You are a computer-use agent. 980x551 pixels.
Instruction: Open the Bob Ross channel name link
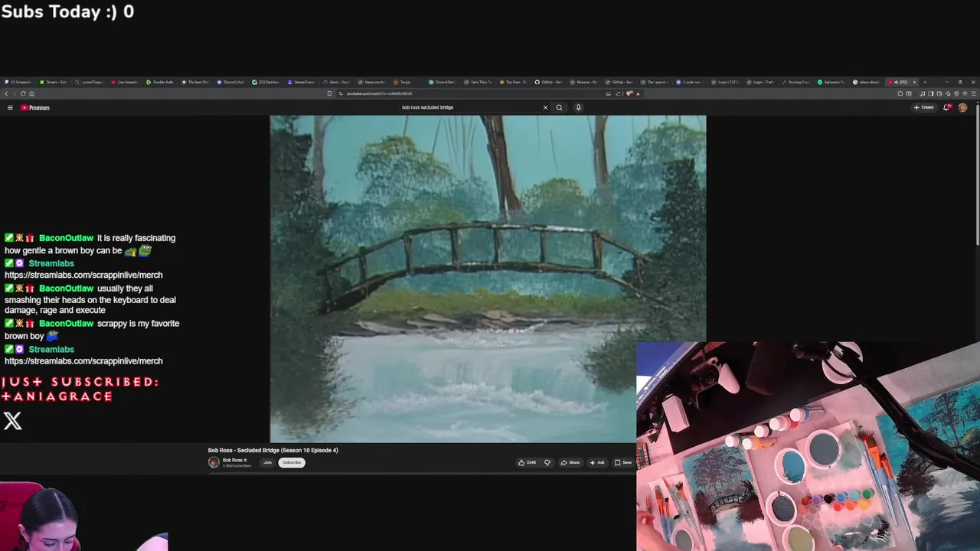(x=232, y=460)
